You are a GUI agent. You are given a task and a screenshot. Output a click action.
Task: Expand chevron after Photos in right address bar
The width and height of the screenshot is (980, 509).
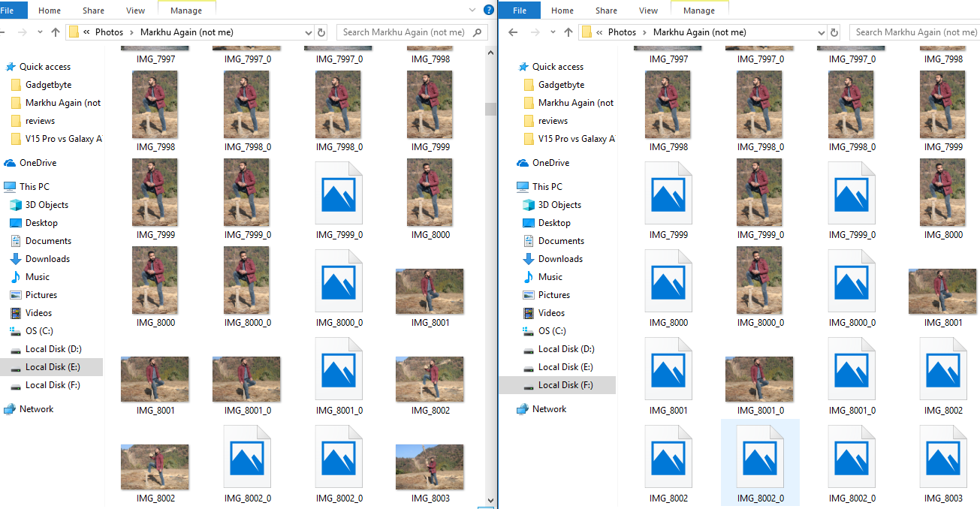pos(645,32)
